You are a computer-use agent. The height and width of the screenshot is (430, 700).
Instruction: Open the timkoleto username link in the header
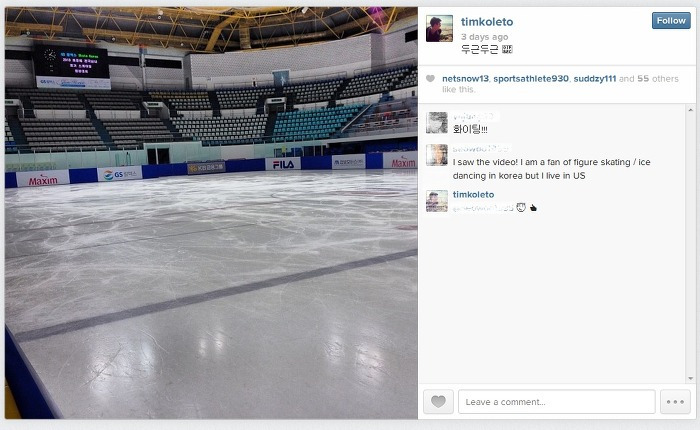487,21
